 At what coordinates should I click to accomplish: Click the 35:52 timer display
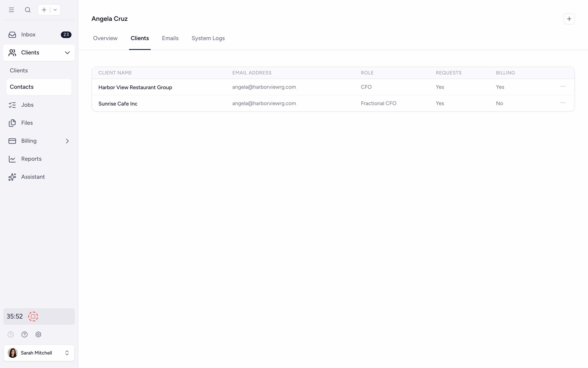pos(14,316)
